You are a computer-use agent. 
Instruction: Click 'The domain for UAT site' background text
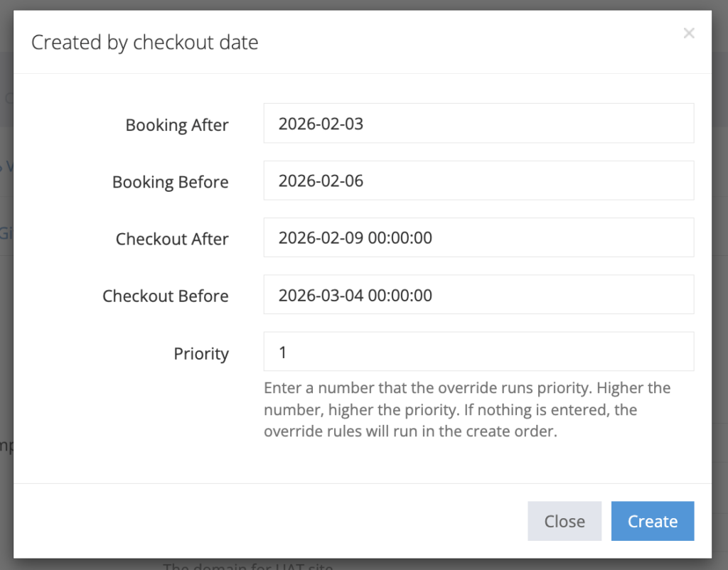point(248,566)
